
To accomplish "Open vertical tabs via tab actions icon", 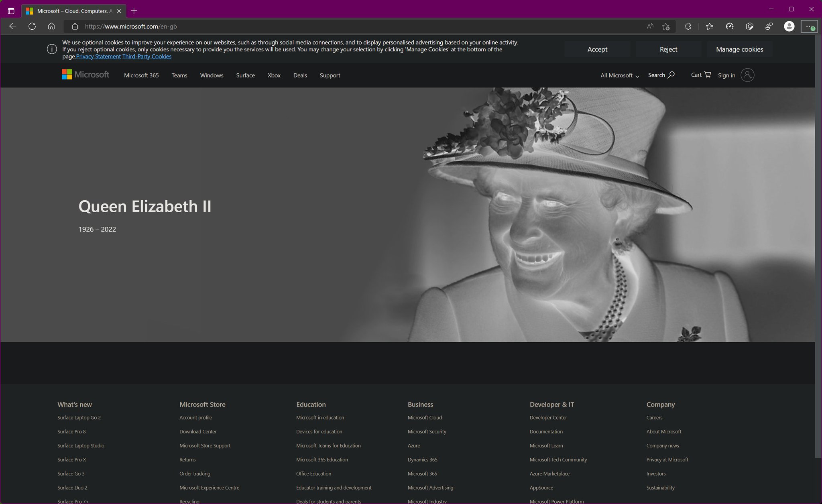I will click(x=11, y=11).
